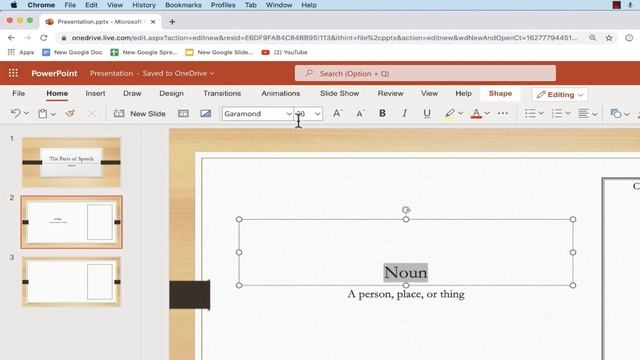Click the New Slide button
The image size is (640, 360).
point(140,113)
